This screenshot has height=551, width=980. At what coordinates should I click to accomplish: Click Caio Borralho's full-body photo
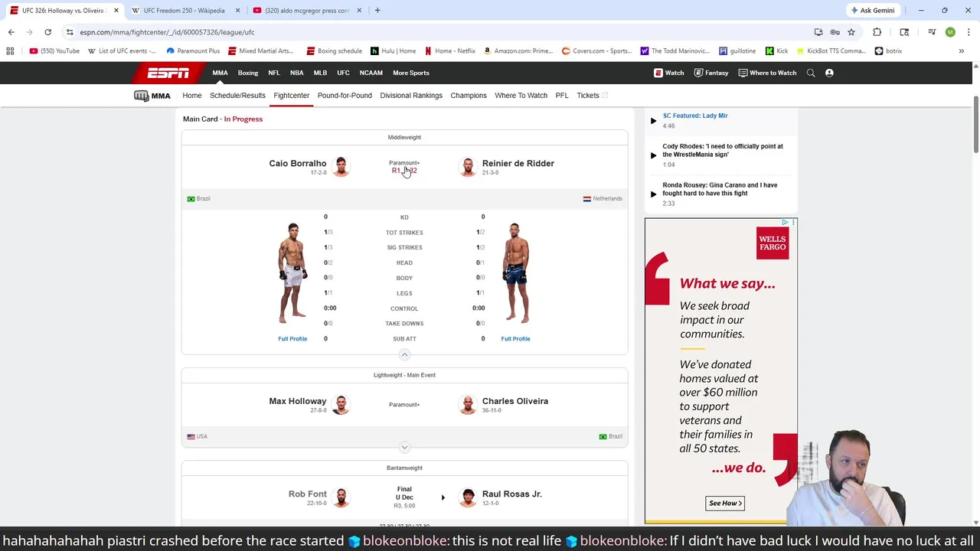tap(292, 273)
